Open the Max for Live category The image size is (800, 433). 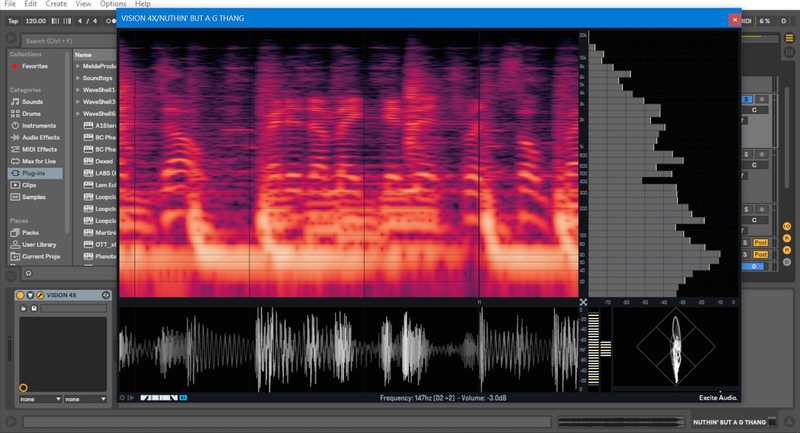pyautogui.click(x=16, y=161)
